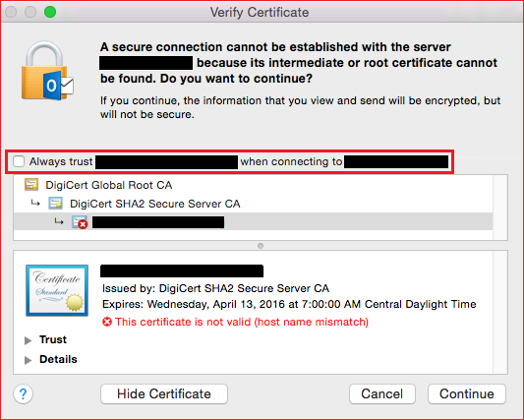This screenshot has width=524, height=420.
Task: Select DigiCert Global Root CA certificate icon
Action: [31, 185]
